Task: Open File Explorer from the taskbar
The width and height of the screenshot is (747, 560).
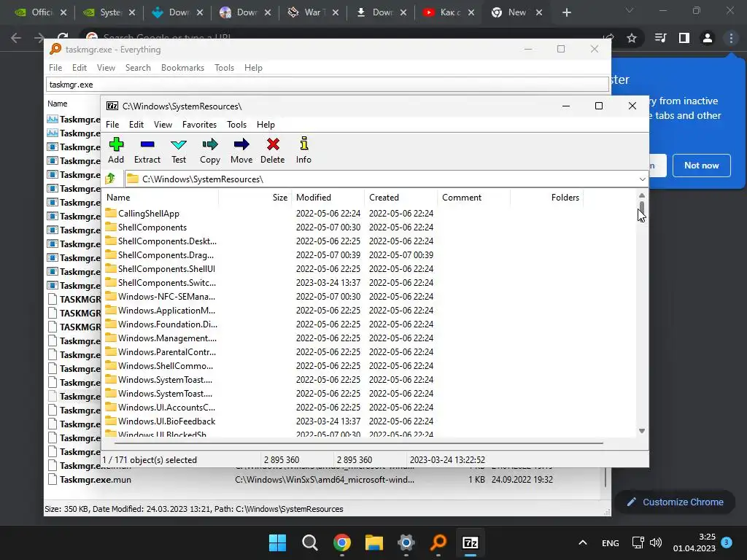Action: 374,542
